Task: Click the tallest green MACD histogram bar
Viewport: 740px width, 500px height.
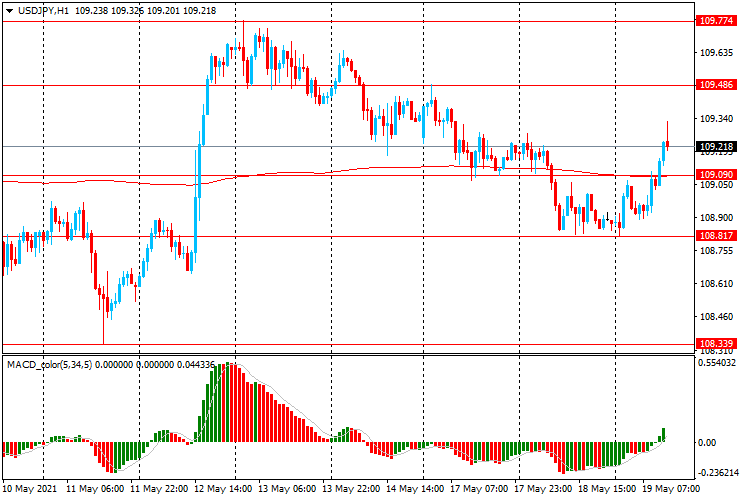Action: coord(229,402)
